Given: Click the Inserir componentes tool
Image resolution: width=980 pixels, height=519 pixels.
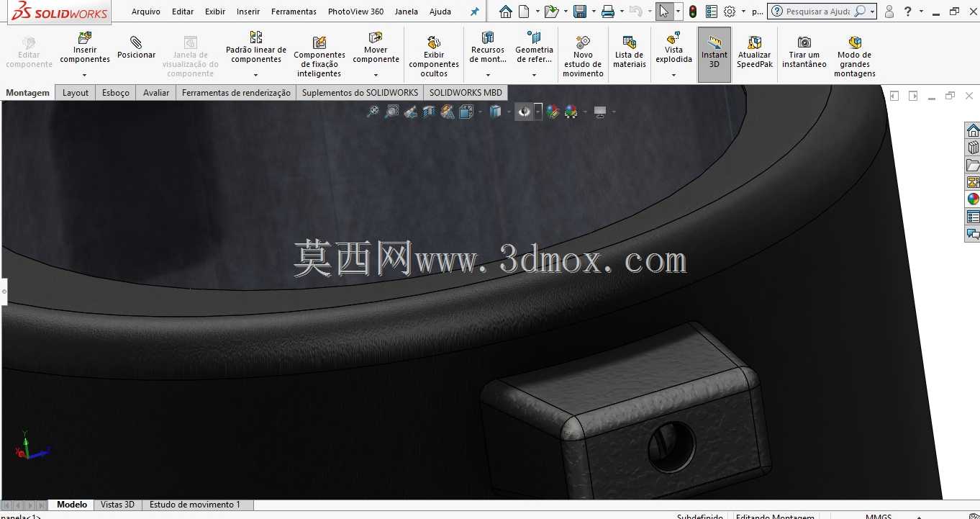Looking at the screenshot, I should [x=85, y=48].
